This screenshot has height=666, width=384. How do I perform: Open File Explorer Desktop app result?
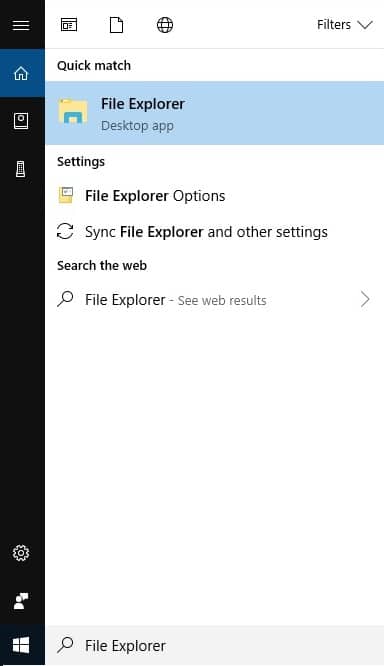(215, 113)
